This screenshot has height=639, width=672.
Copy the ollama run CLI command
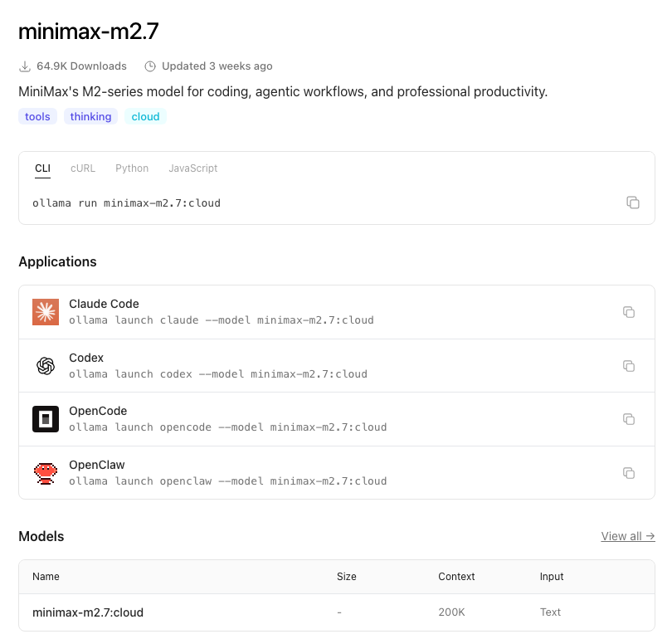pos(633,202)
